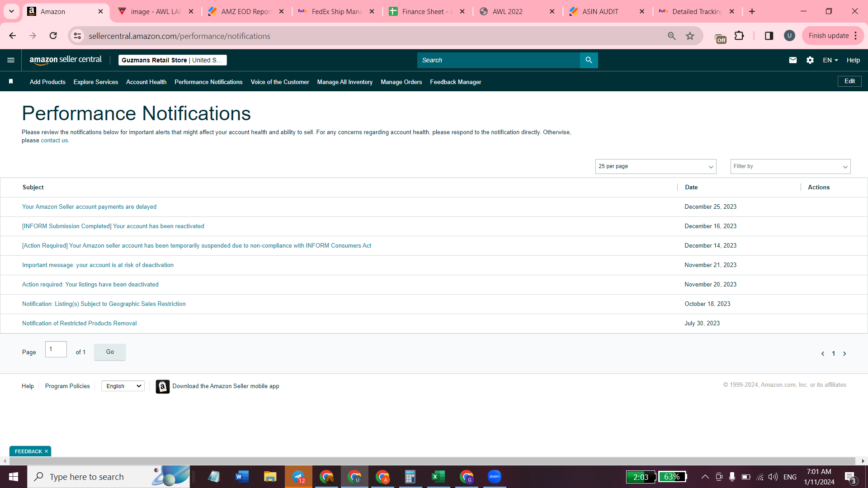Switch to the FedEx Ship Manager tab
The image size is (868, 488).
(336, 11)
